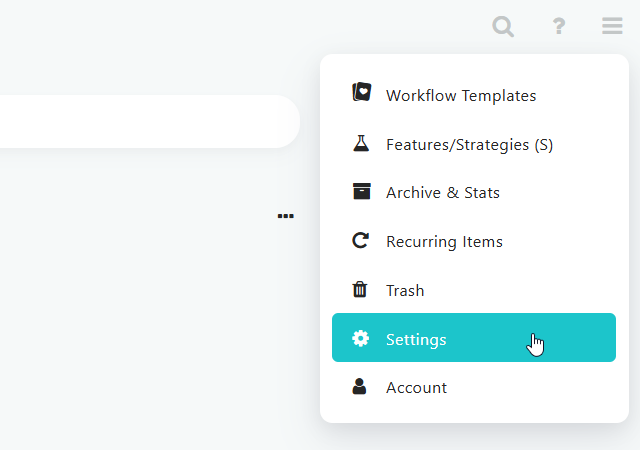Image resolution: width=640 pixels, height=450 pixels.
Task: Click the Archive box icon
Action: tap(362, 191)
